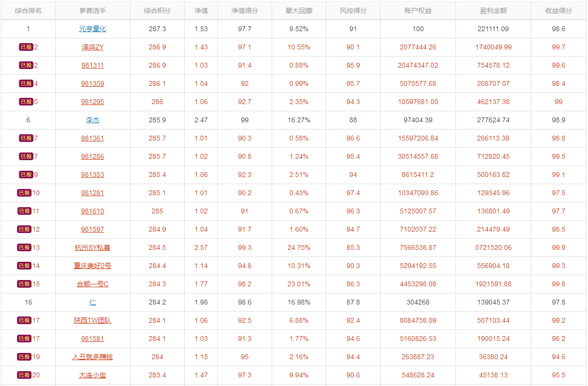Open the 重庆美好2号 participant link

(93, 266)
